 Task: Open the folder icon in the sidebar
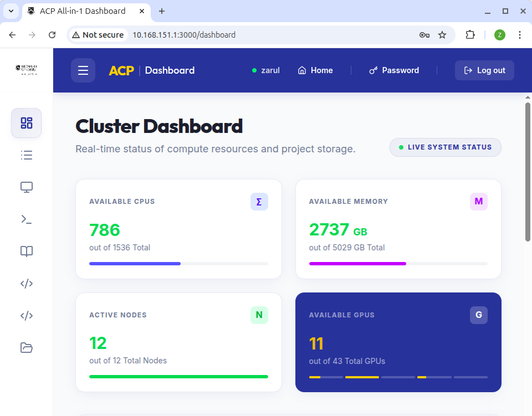point(27,348)
